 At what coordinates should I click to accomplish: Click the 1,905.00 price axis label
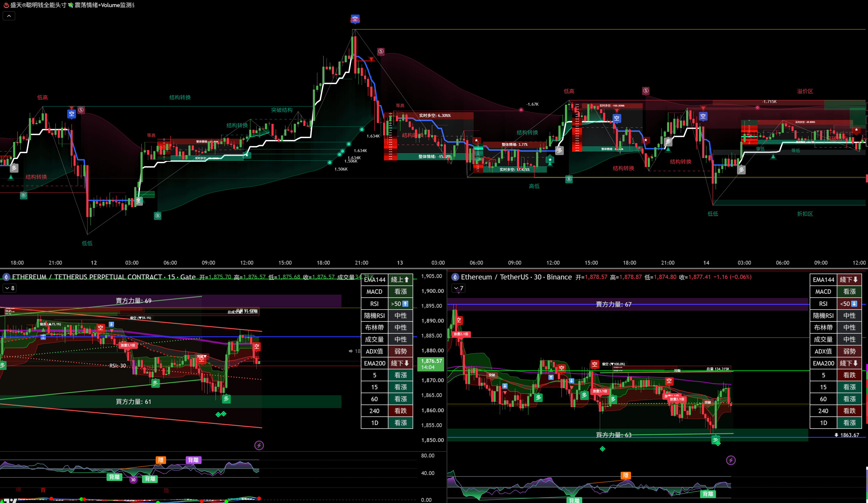[x=432, y=276]
